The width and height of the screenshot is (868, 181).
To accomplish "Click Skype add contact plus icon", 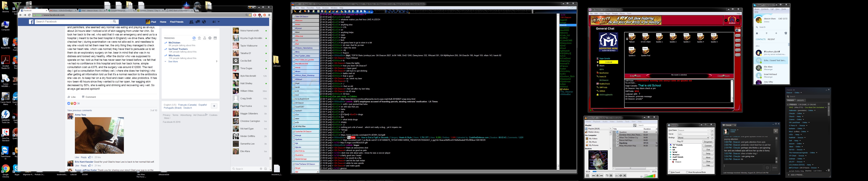I will 776,33.
